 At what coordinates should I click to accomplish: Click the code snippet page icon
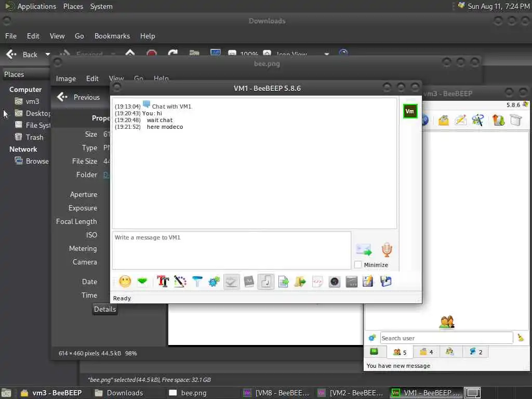tap(317, 281)
